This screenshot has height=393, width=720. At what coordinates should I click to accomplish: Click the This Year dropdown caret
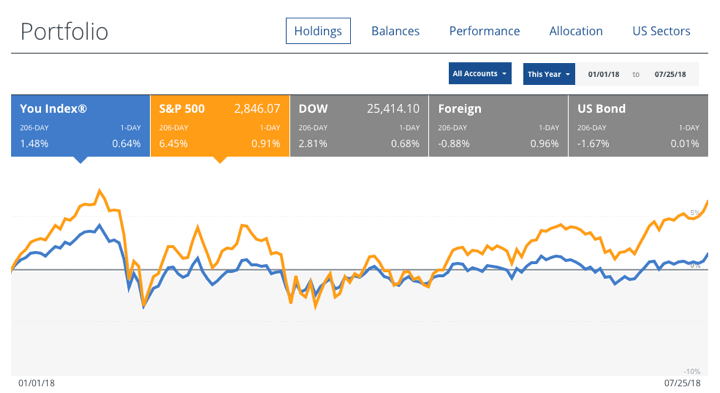(568, 74)
